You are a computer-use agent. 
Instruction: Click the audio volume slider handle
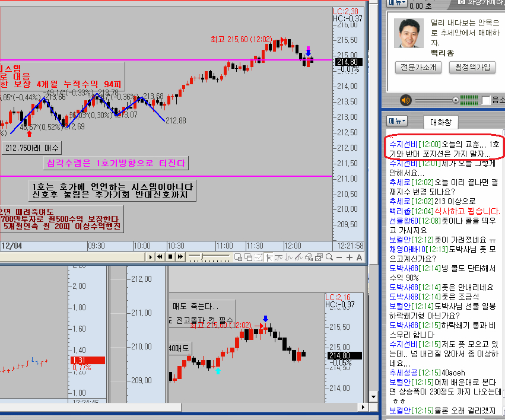coord(455,100)
